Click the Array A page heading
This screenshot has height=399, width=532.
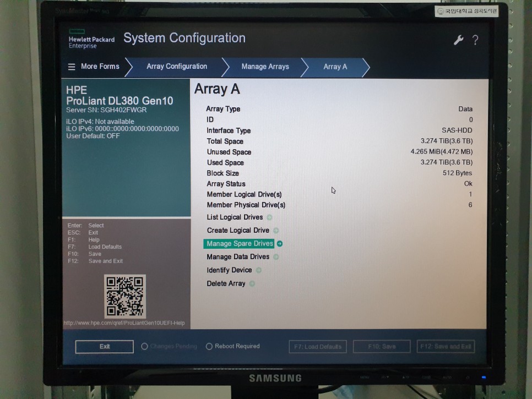pos(217,90)
